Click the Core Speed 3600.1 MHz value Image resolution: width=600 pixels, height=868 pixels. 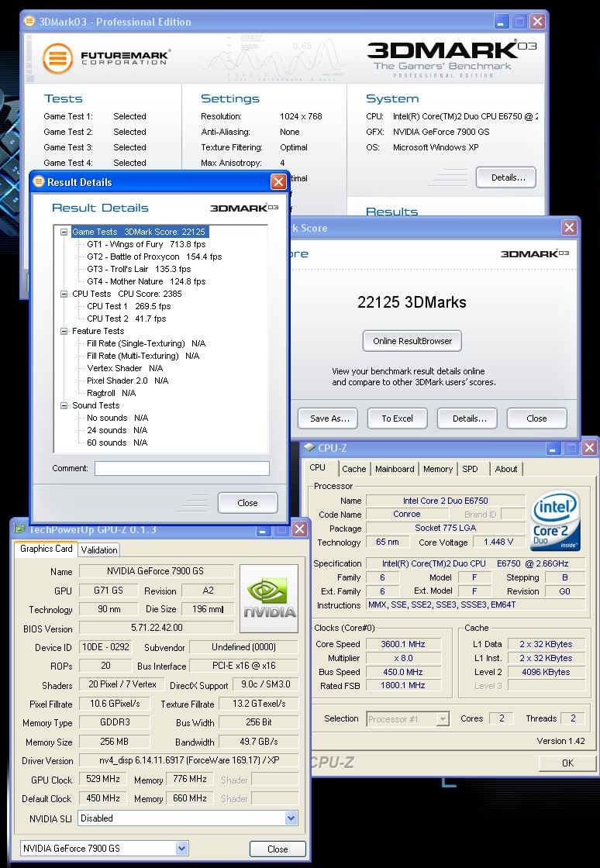(404, 644)
